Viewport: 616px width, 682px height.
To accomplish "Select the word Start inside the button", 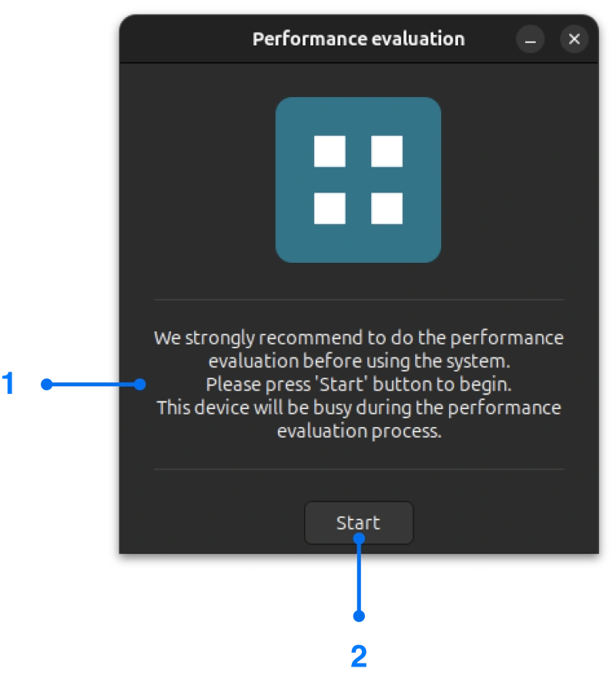I will (x=358, y=522).
